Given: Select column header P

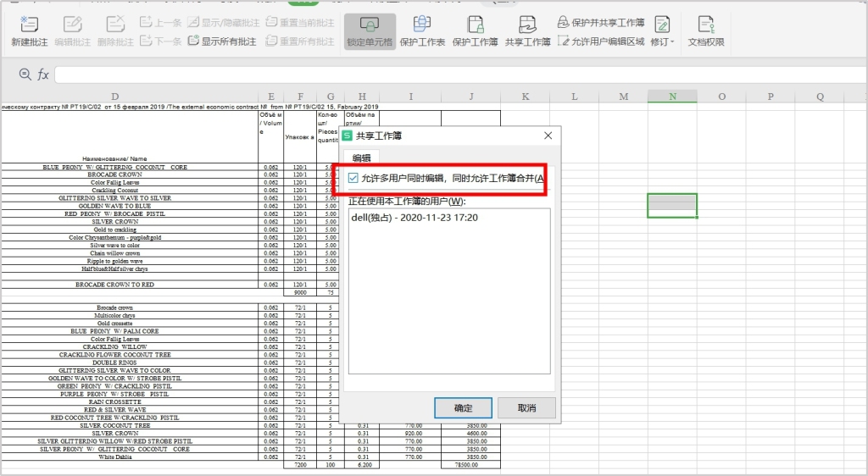Looking at the screenshot, I should [x=771, y=97].
